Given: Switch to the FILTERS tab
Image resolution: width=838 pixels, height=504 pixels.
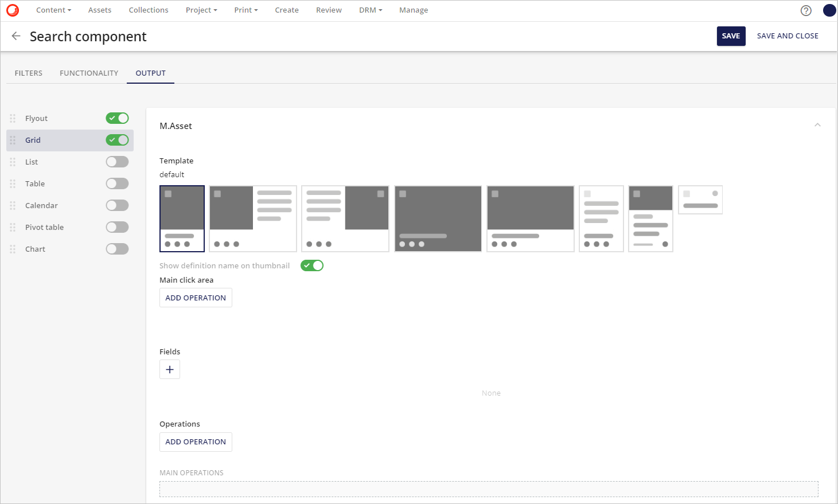Looking at the screenshot, I should pyautogui.click(x=28, y=73).
